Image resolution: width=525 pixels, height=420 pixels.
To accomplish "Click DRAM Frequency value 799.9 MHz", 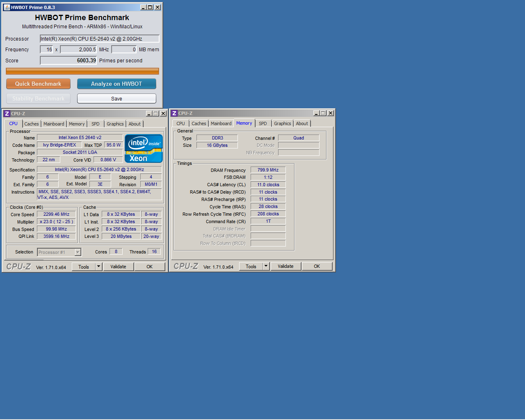I will coord(268,170).
